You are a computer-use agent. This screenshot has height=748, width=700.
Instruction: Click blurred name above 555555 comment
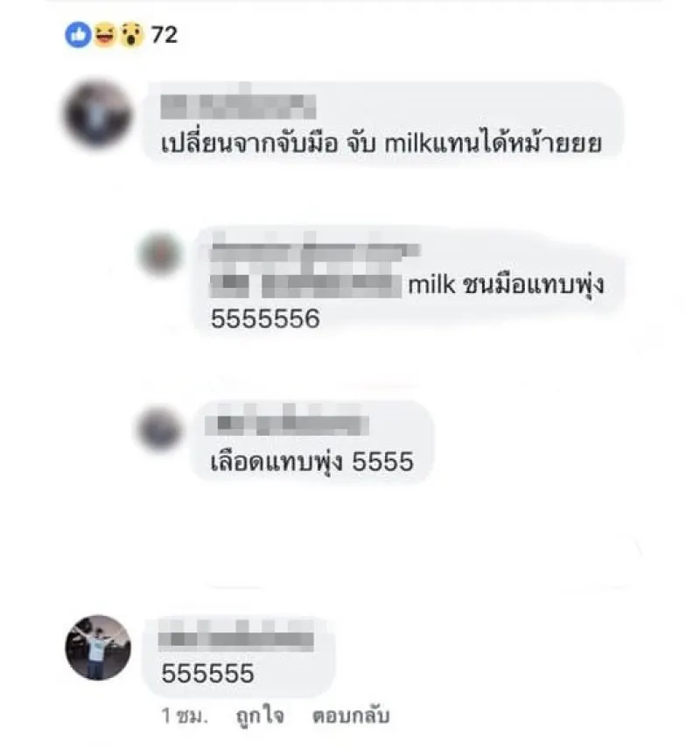pos(236,640)
